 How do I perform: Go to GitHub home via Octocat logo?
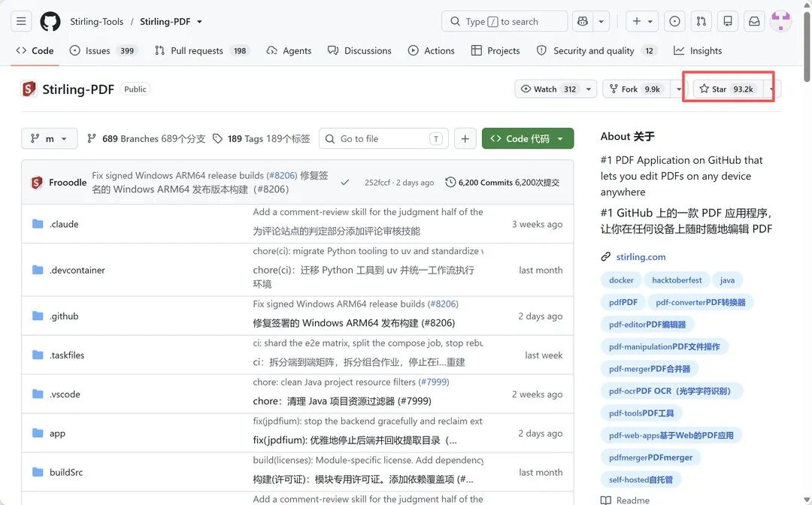click(x=50, y=21)
